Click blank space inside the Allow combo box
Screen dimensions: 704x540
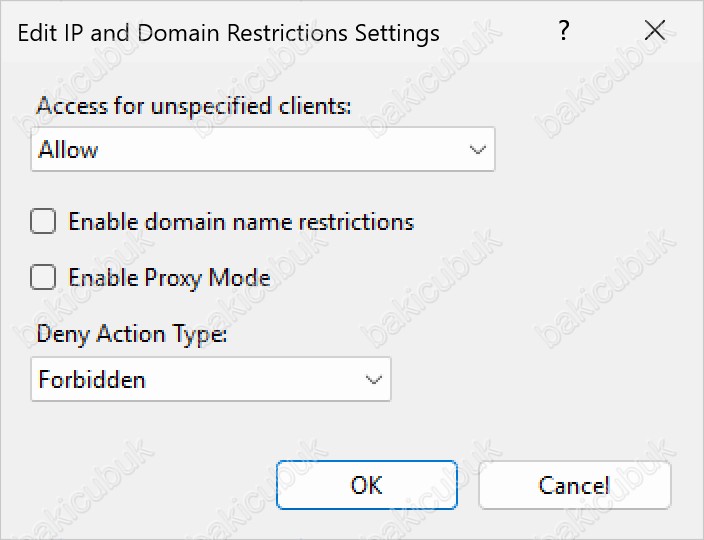point(283,149)
